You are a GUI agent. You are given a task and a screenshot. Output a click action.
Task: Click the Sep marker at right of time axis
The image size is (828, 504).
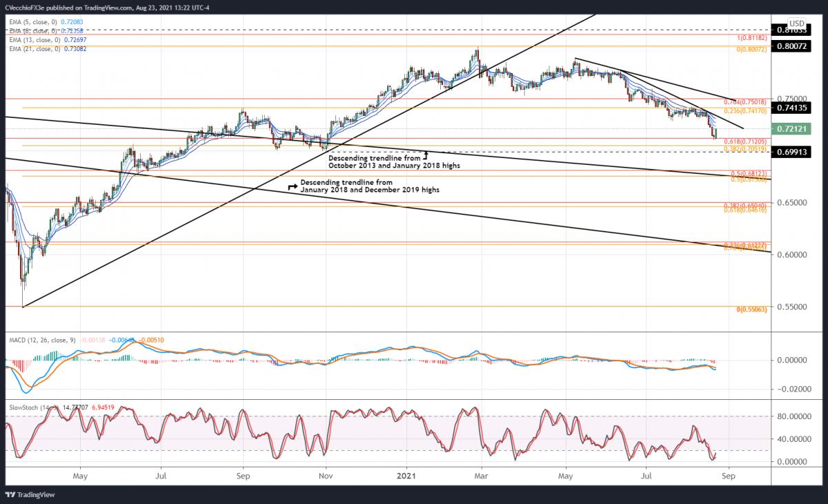pos(732,476)
